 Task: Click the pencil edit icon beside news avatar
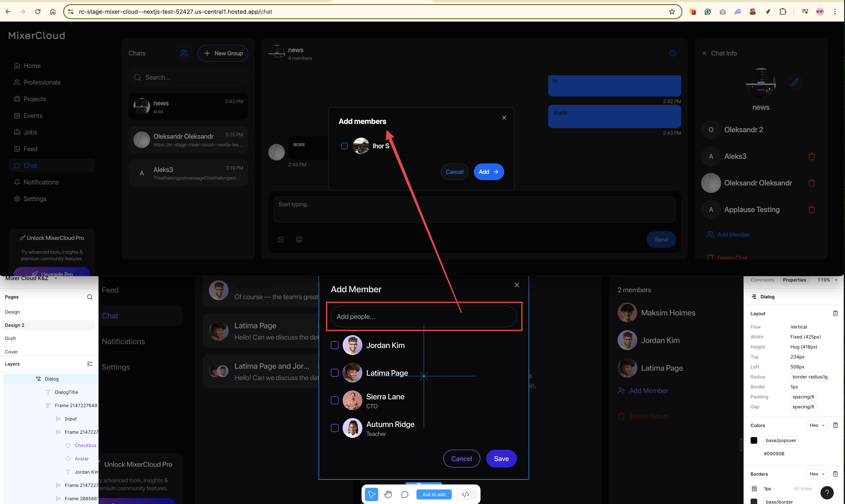point(795,82)
